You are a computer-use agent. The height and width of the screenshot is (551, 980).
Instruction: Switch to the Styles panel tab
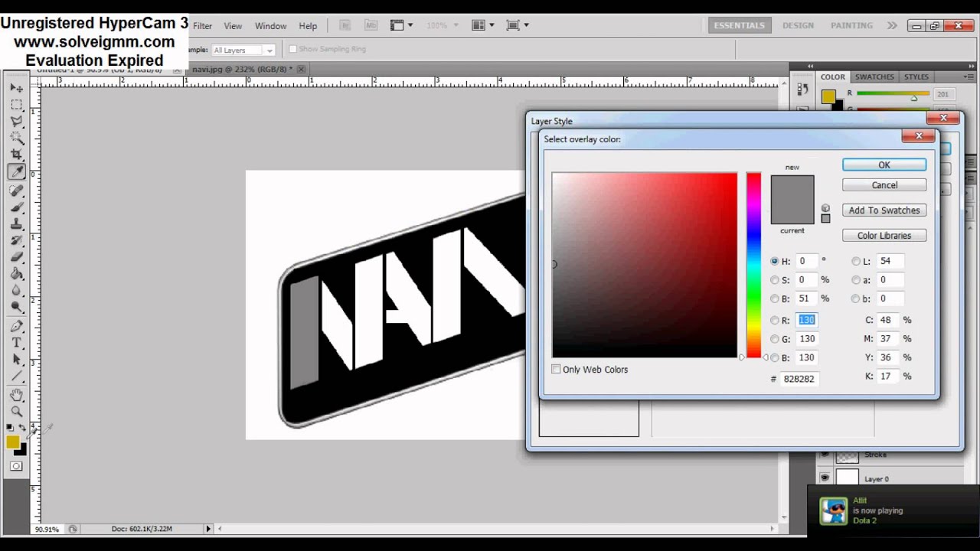tap(916, 77)
